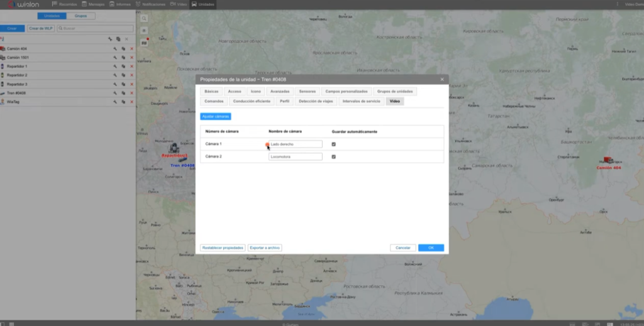The height and width of the screenshot is (326, 644).
Task: Click the A-Z sort icon in unit list
Action: 3,39
